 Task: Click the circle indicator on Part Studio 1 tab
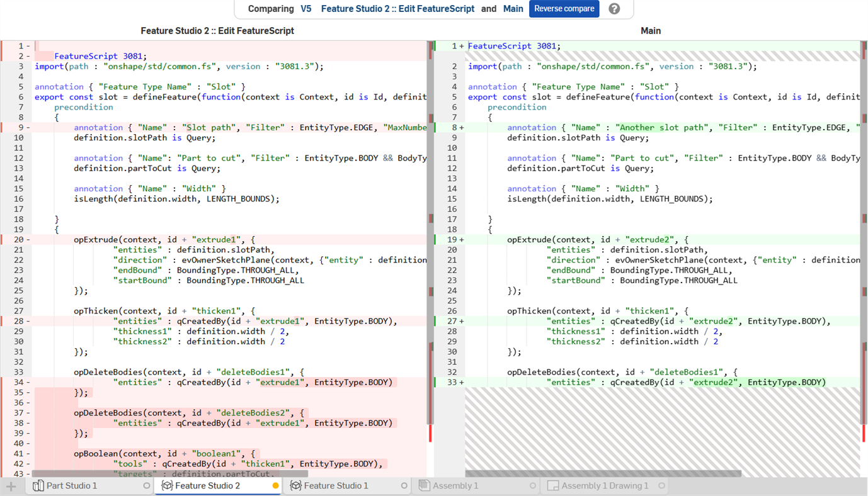coord(147,486)
